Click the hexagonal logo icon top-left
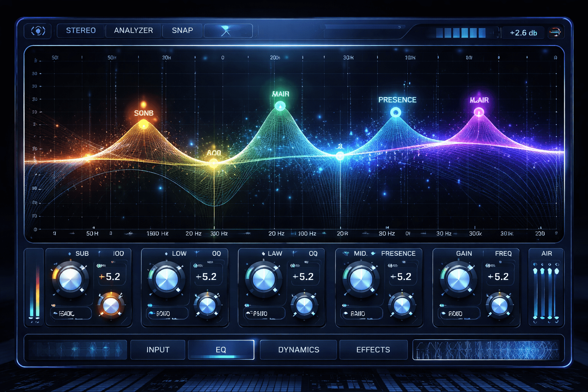Screen dimensions: 588x392 pyautogui.click(x=37, y=31)
